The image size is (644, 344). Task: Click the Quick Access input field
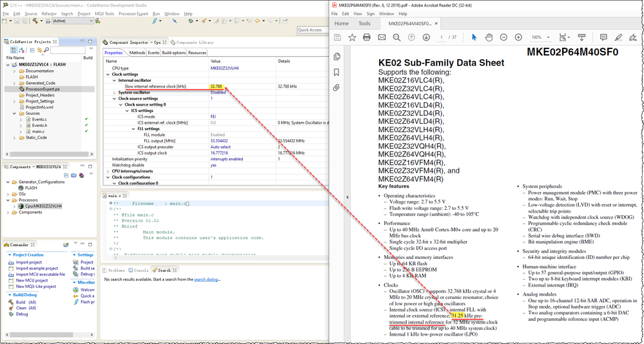click(x=313, y=30)
